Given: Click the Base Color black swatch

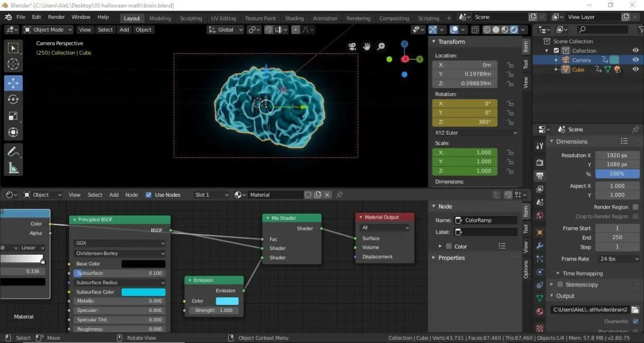Looking at the screenshot, I should tap(143, 264).
